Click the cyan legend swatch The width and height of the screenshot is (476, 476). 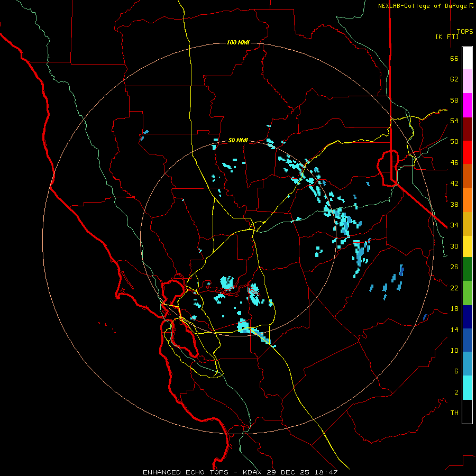467,388
